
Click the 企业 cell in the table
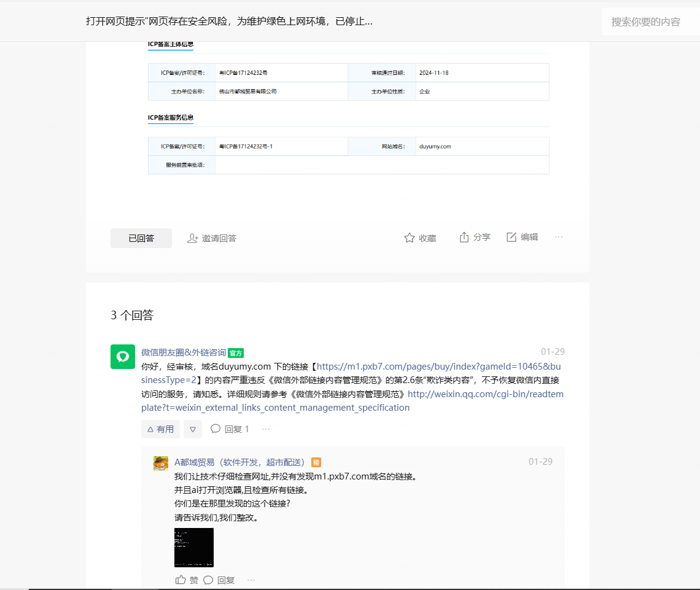(x=482, y=91)
